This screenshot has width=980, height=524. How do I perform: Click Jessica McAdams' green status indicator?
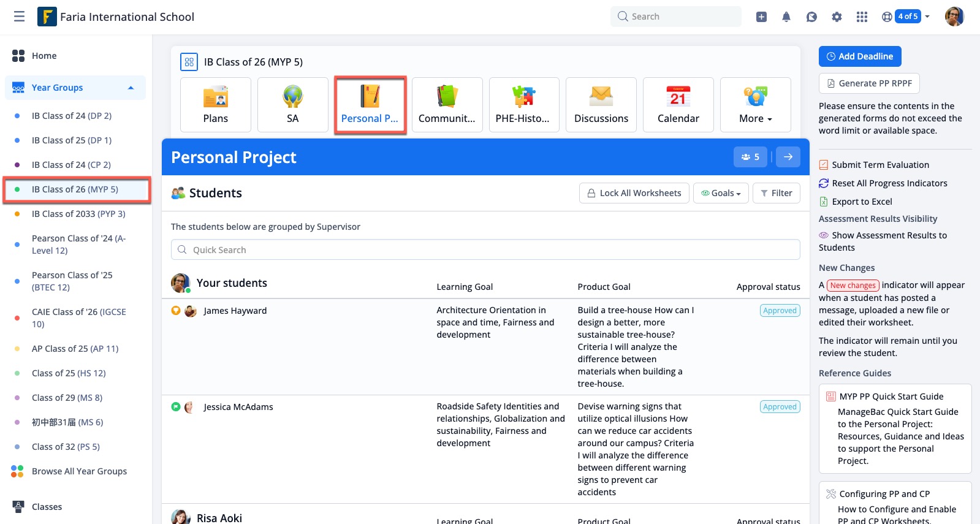tap(176, 406)
